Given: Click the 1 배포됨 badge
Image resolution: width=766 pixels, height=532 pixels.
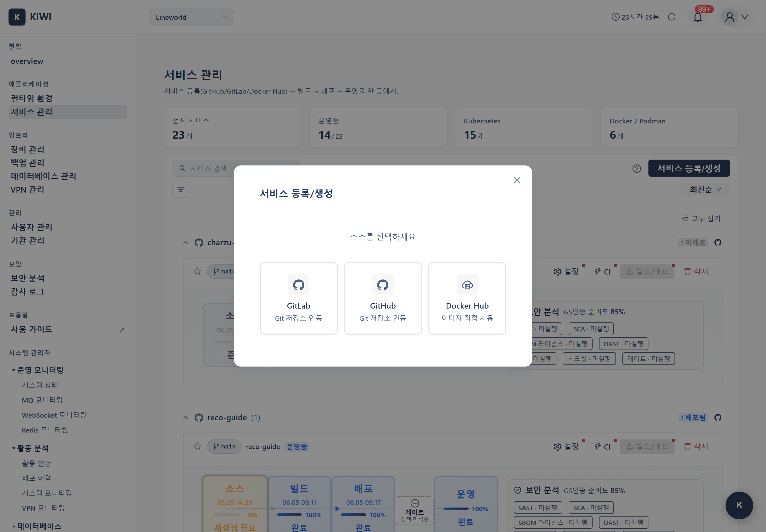Looking at the screenshot, I should pyautogui.click(x=693, y=418).
